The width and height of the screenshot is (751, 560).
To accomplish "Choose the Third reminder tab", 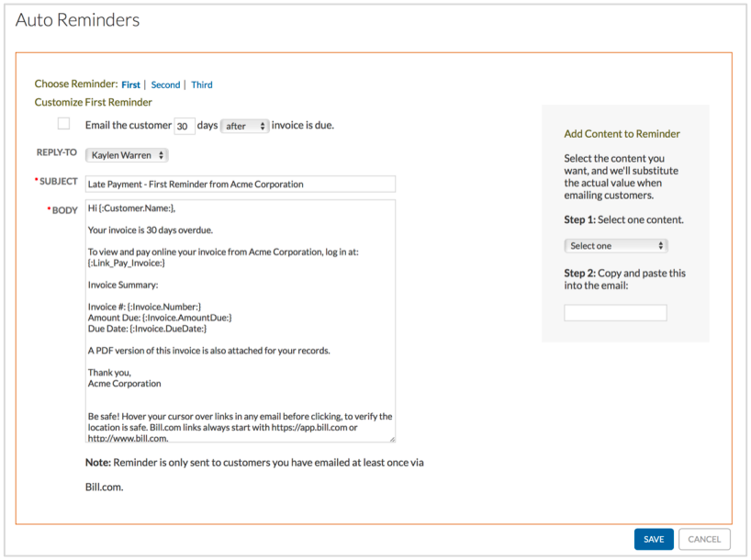I will tap(202, 84).
